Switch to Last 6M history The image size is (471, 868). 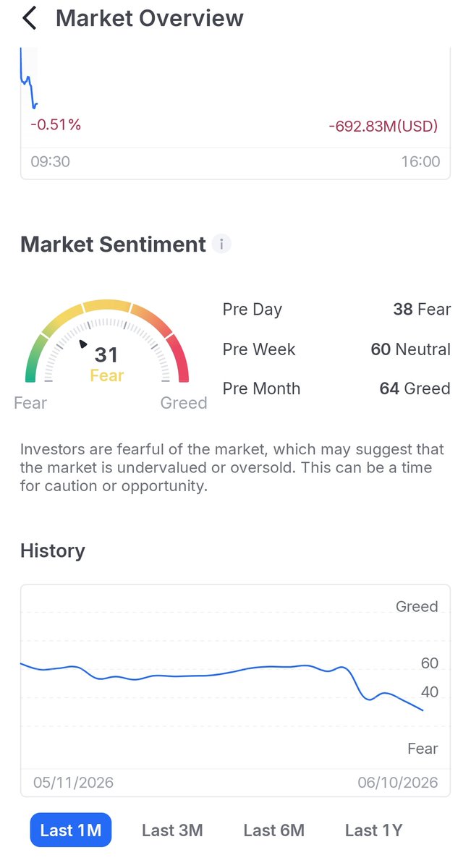(x=273, y=830)
